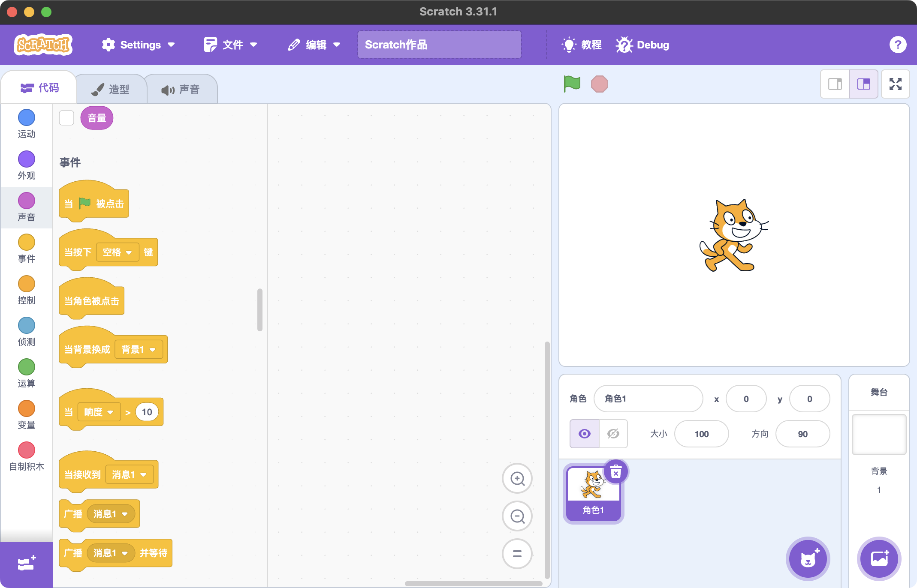Open the 文件 file menu
The height and width of the screenshot is (588, 917).
(x=230, y=45)
